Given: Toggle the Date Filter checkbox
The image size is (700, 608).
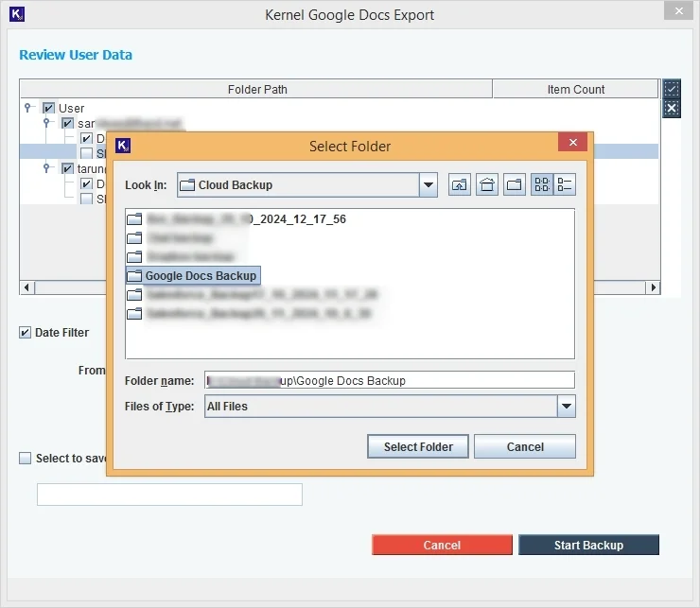Looking at the screenshot, I should 26,333.
